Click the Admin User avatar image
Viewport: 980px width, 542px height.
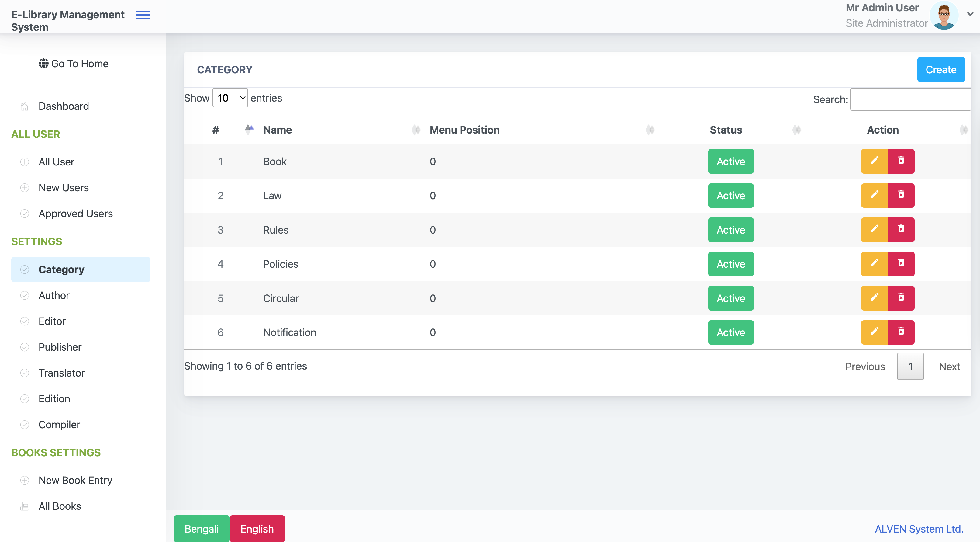pos(944,15)
